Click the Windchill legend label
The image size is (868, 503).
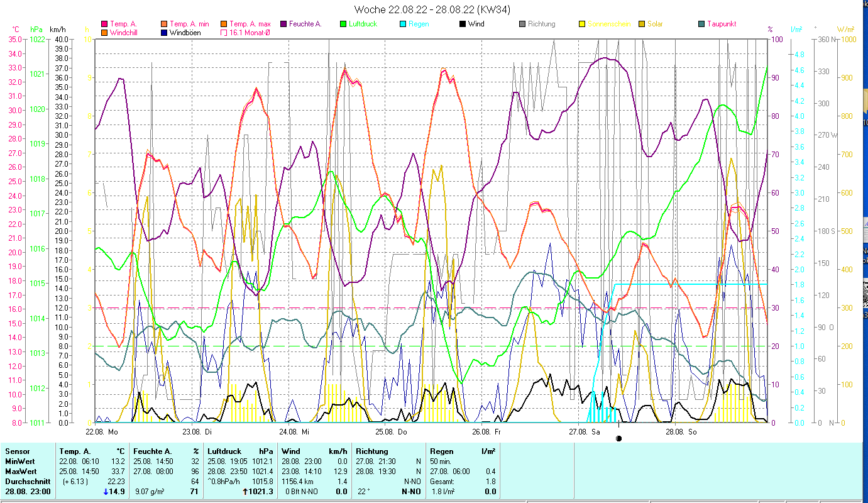[124, 32]
